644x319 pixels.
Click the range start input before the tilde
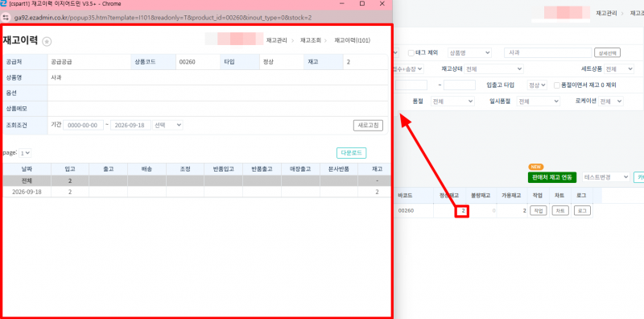click(411, 85)
